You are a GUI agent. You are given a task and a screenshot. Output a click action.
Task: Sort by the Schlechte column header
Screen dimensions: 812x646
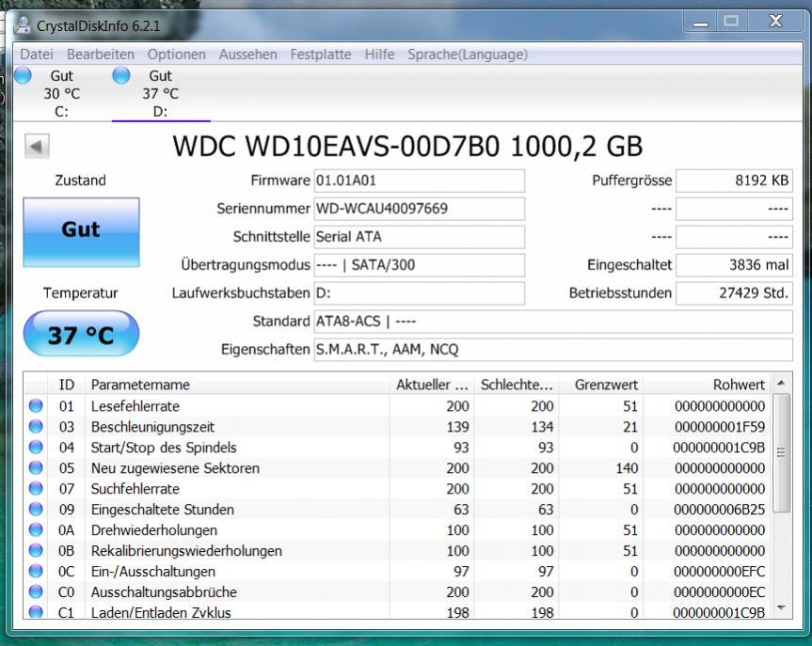[517, 385]
